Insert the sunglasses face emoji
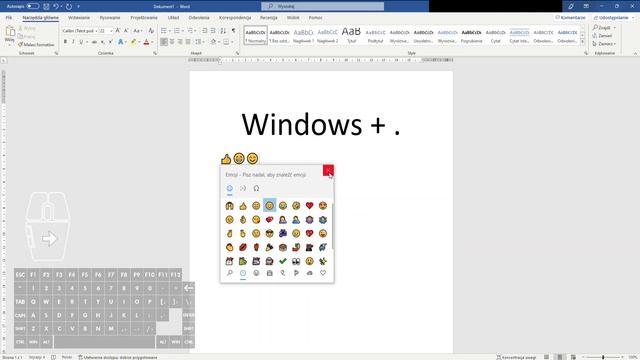The height and width of the screenshot is (360, 640). coord(269,233)
